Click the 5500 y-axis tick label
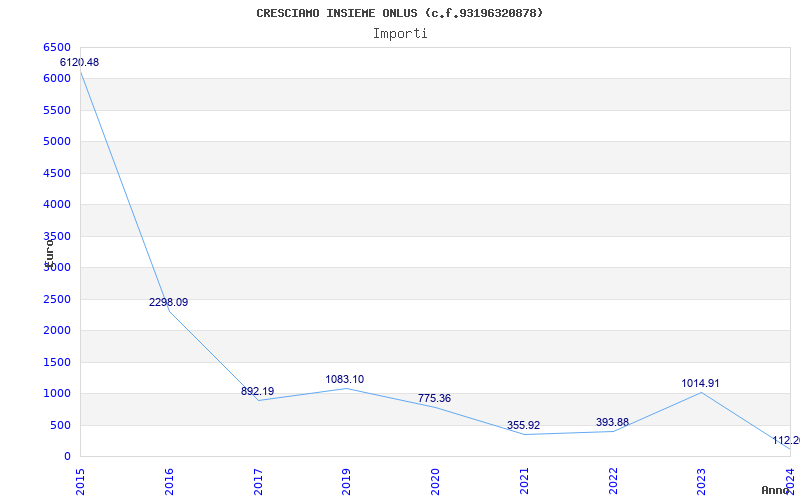Viewport: 800px width, 500px height. (57, 110)
